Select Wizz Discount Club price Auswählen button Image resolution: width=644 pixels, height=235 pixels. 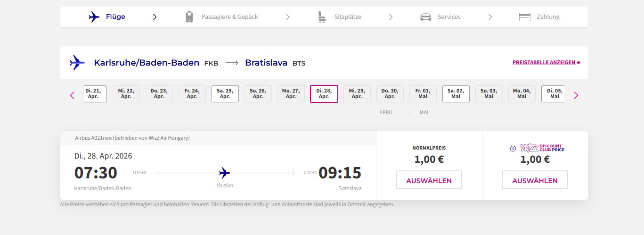pos(535,180)
